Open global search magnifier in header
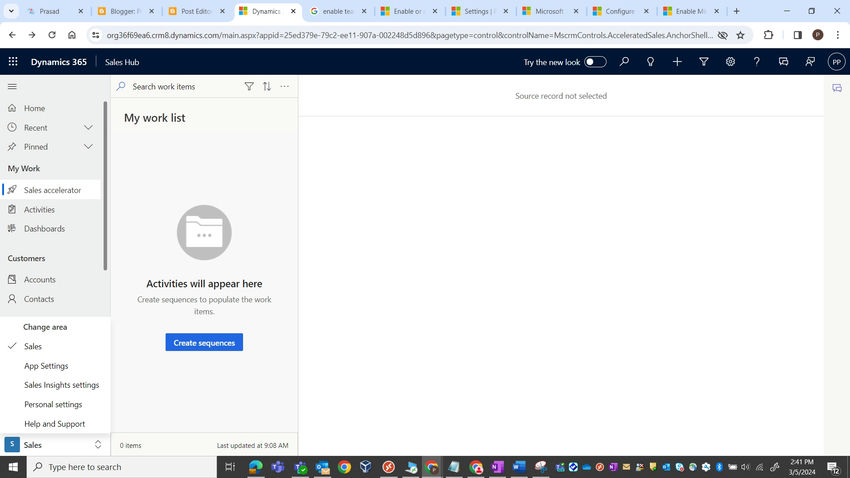The width and height of the screenshot is (850, 478). [624, 62]
